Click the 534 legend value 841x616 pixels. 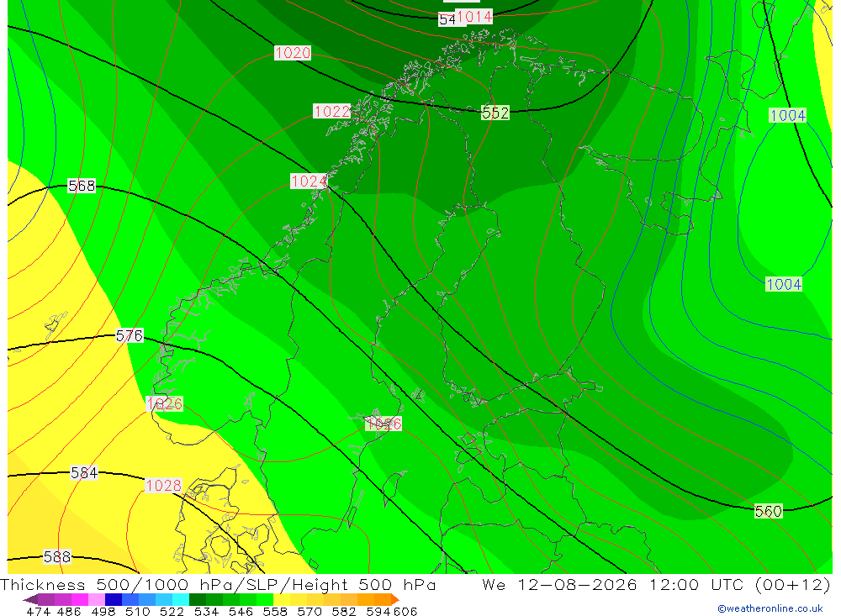tap(206, 611)
